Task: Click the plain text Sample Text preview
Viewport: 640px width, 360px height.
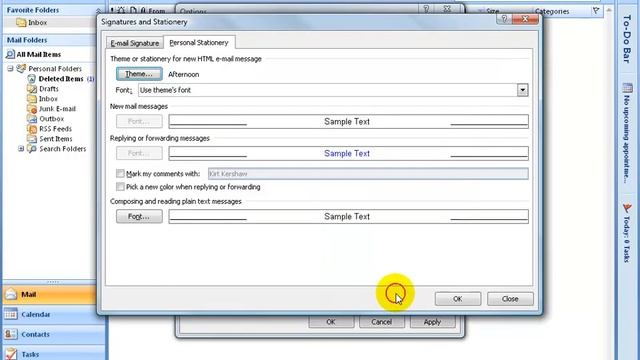Action: click(349, 216)
